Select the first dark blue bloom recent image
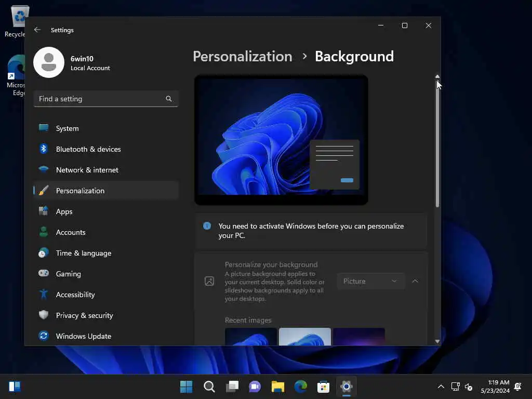The height and width of the screenshot is (399, 532). click(x=251, y=337)
